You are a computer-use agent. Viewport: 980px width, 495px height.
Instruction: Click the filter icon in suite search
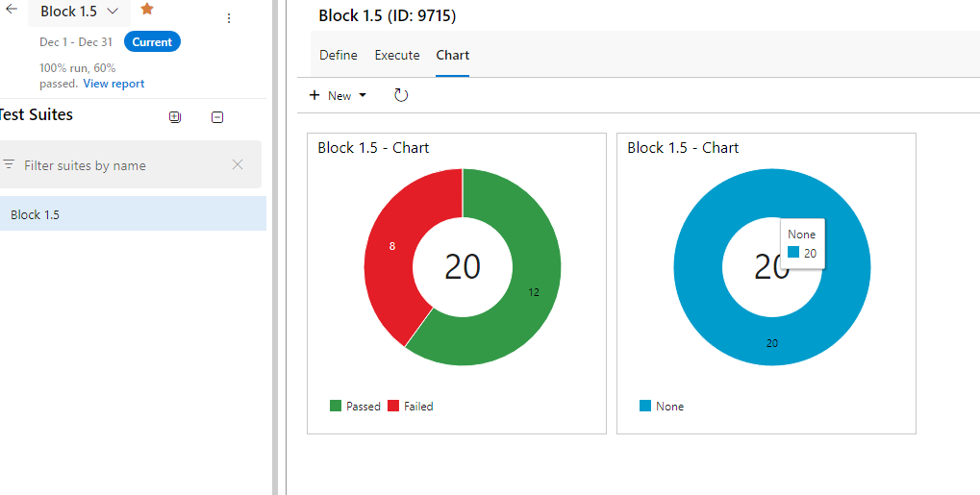tap(9, 164)
